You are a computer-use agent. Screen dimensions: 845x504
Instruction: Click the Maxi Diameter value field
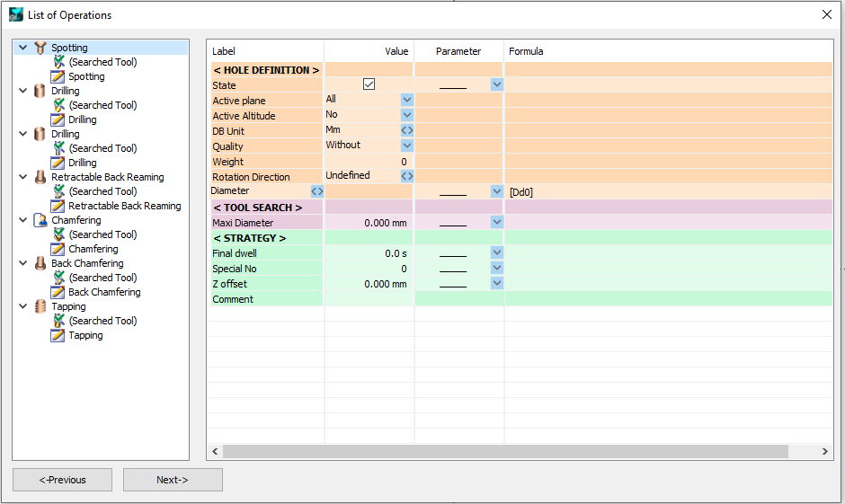point(369,223)
